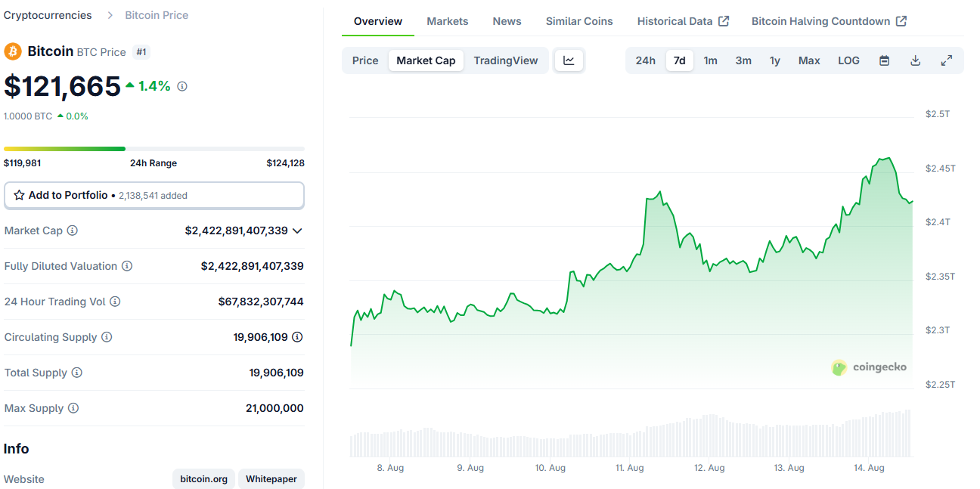Click the orange Bitcoin logo icon
Image resolution: width=980 pixels, height=489 pixels.
12,51
